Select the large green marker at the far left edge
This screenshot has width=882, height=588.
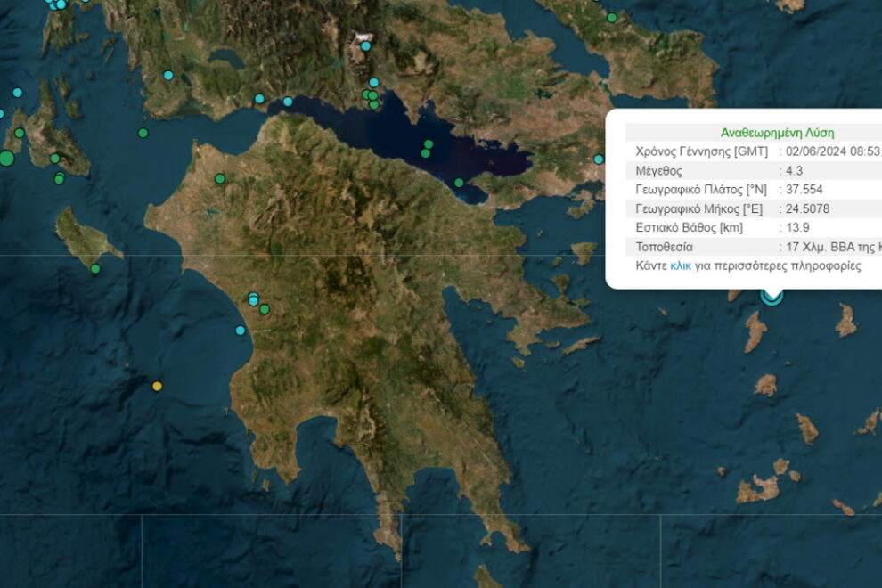(5, 158)
